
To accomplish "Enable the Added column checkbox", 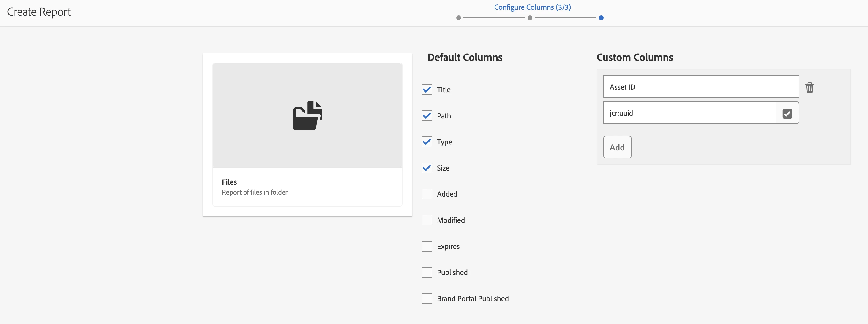I will (x=427, y=194).
